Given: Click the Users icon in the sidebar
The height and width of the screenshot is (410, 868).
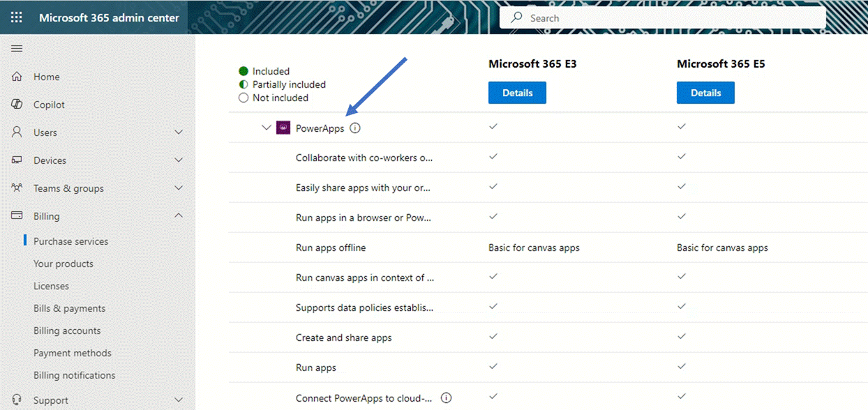Looking at the screenshot, I should pyautogui.click(x=17, y=132).
